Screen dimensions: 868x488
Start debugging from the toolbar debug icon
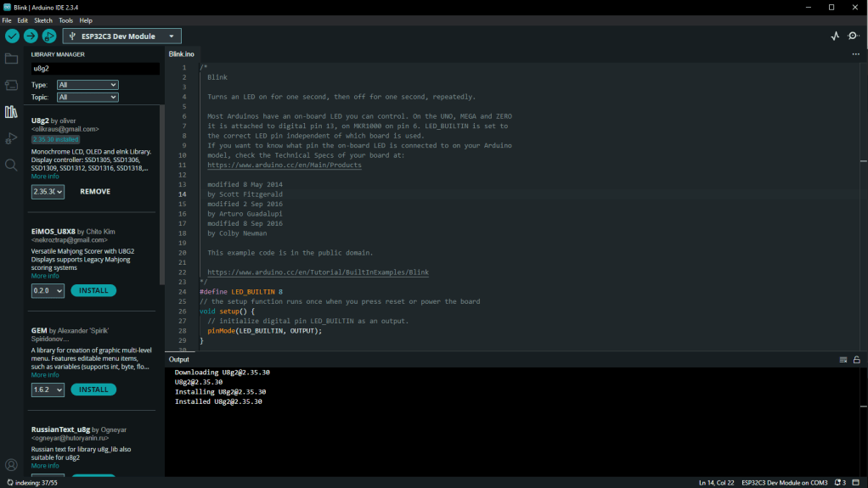(x=49, y=36)
